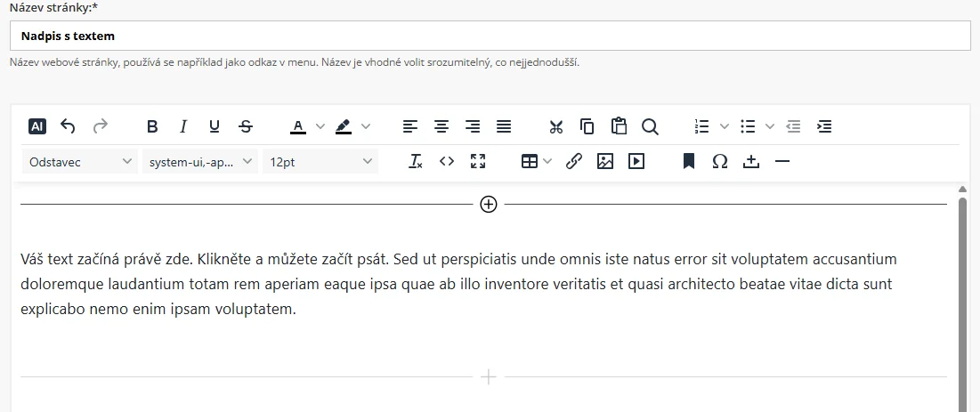Image resolution: width=980 pixels, height=412 pixels.
Task: Insert a special character with Omega icon
Action: pos(720,161)
